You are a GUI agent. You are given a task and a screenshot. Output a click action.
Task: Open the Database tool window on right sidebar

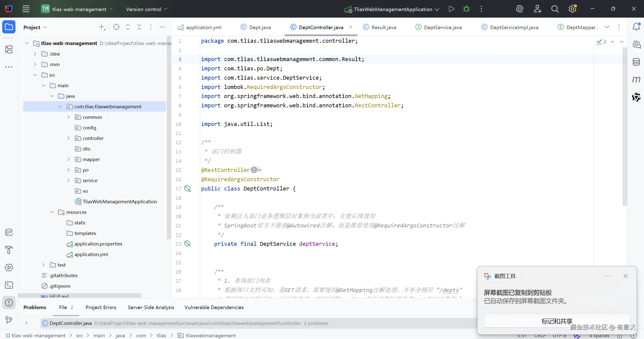[636, 62]
